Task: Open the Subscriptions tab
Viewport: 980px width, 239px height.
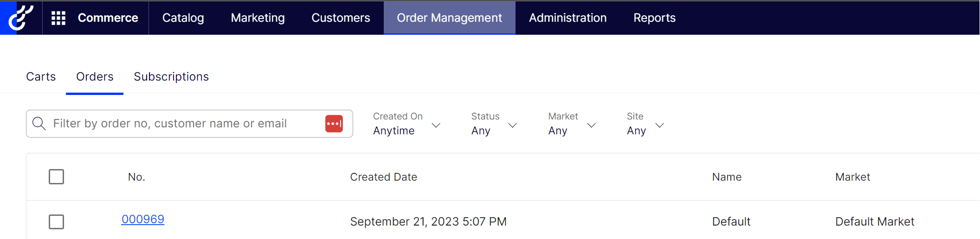Action: 171,77
